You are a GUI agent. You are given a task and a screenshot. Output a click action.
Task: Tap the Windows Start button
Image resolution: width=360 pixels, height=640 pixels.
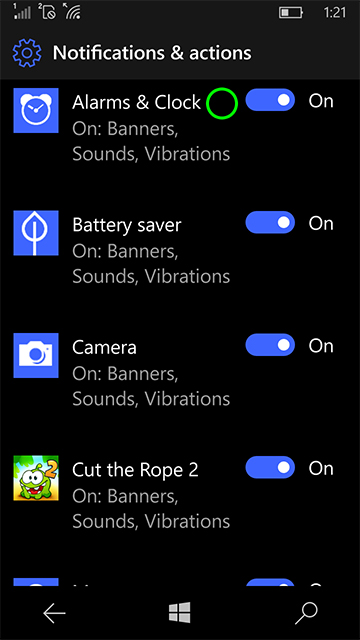(180, 613)
